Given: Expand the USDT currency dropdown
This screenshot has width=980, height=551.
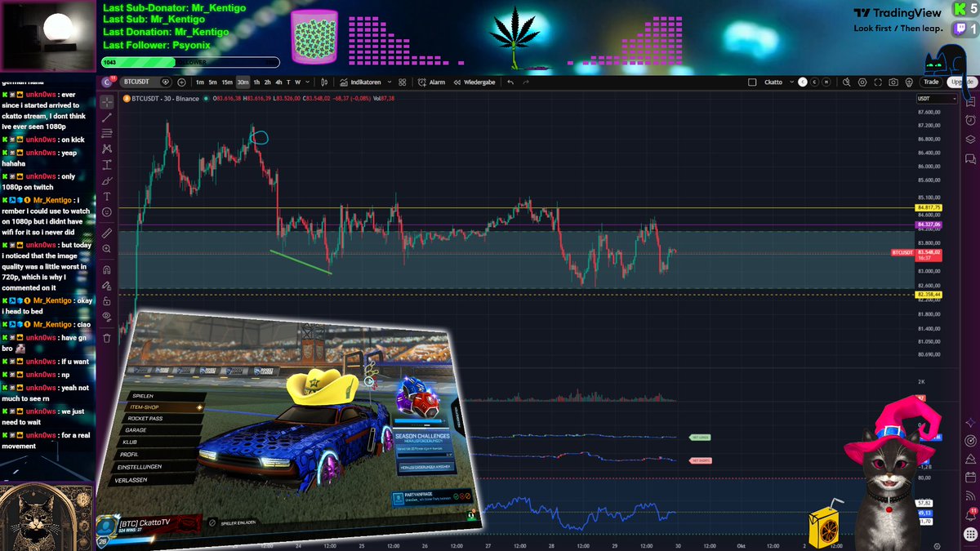Looking at the screenshot, I should (937, 99).
